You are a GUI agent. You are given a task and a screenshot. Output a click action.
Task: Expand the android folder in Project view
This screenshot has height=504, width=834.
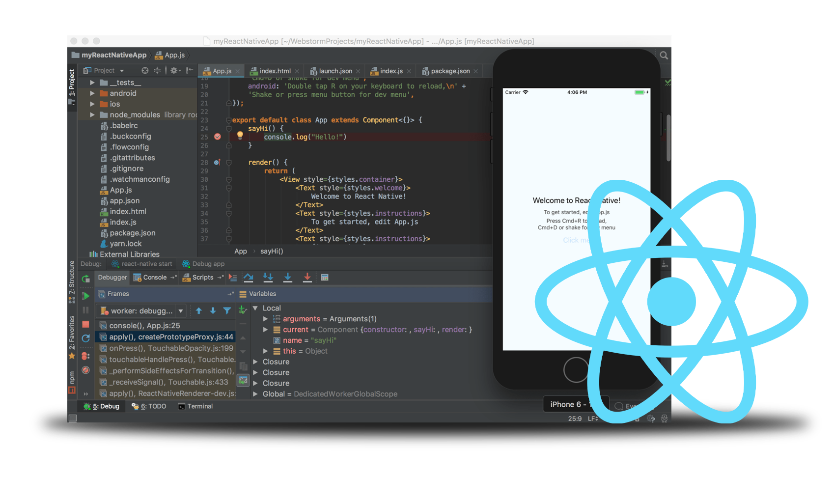pyautogui.click(x=92, y=93)
